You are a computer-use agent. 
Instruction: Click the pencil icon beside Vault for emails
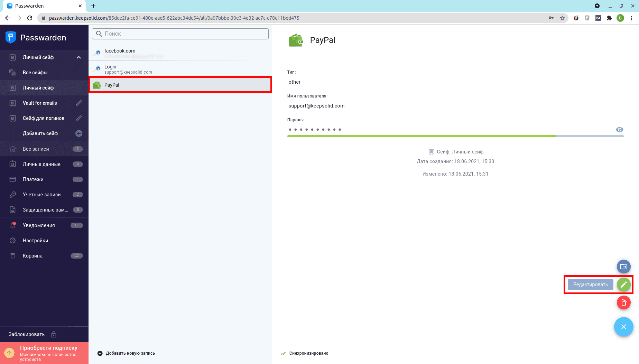(79, 103)
